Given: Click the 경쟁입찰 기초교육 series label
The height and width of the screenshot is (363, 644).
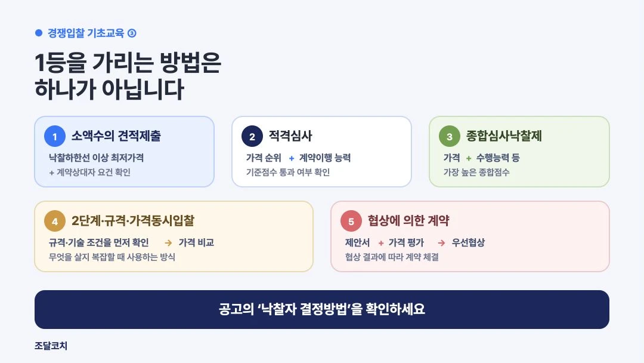Looking at the screenshot, I should [x=86, y=33].
